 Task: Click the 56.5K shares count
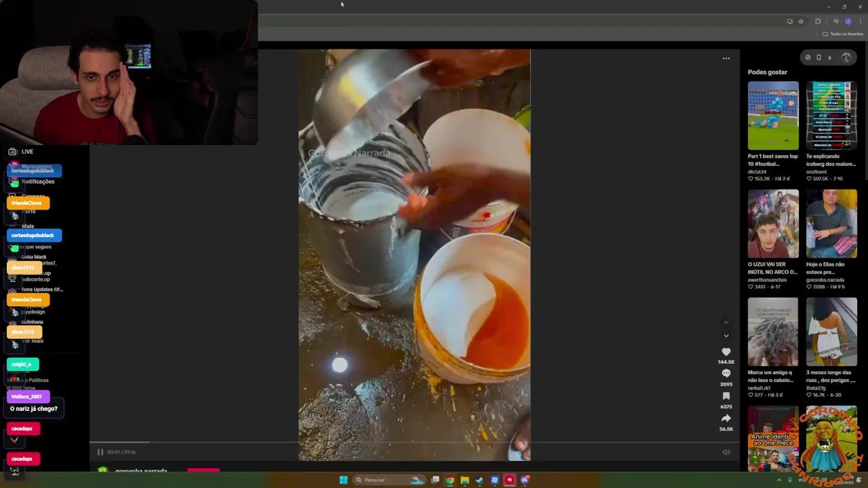[x=726, y=429]
